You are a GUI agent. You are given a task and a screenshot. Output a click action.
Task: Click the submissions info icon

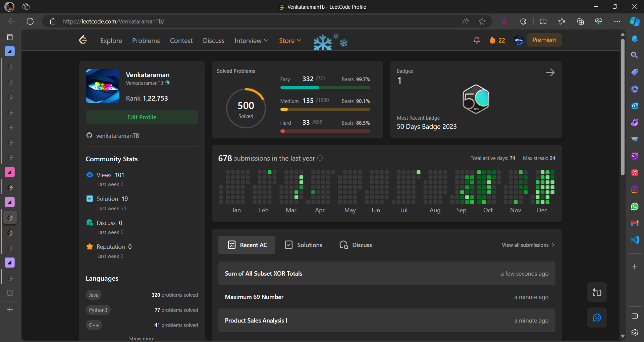320,158
